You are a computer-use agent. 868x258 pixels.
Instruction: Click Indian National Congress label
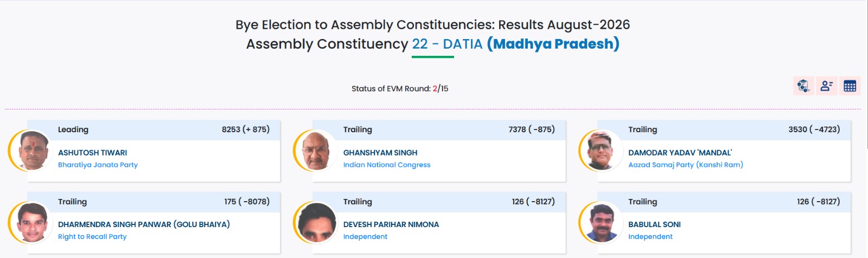tap(387, 165)
